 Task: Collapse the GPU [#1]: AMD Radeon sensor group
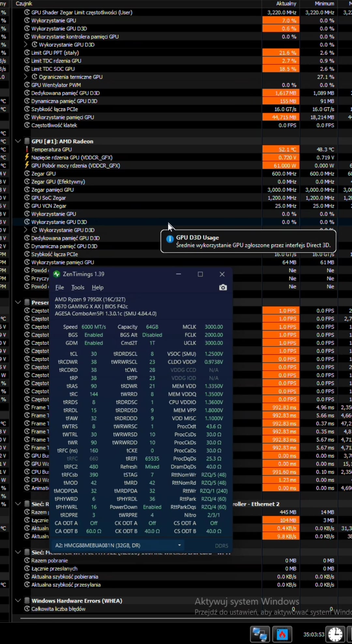[18, 141]
